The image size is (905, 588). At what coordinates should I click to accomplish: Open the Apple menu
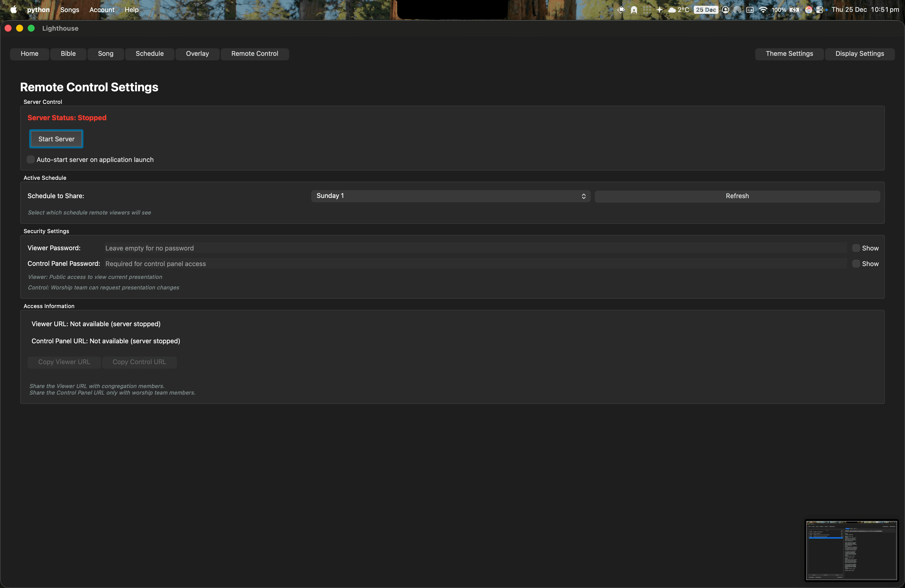pyautogui.click(x=13, y=10)
